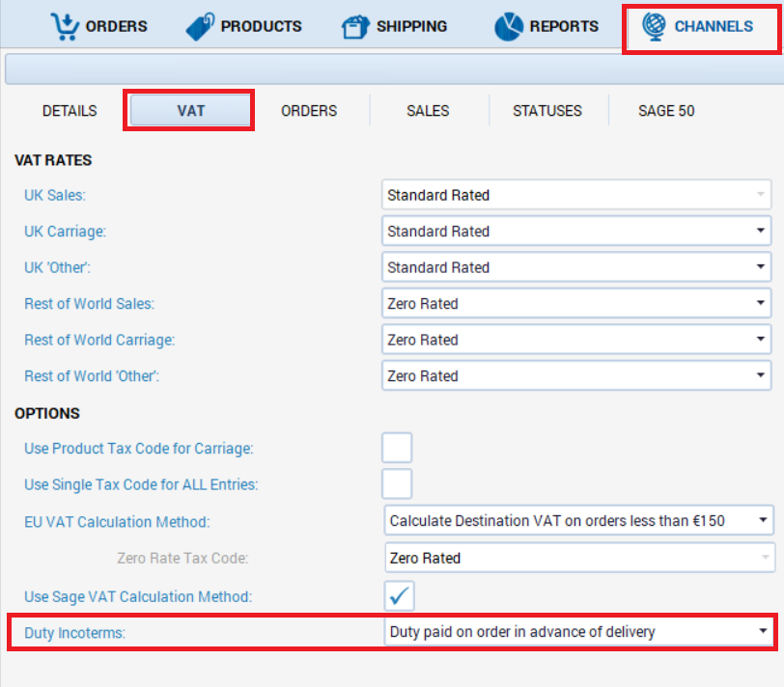The width and height of the screenshot is (784, 687).
Task: Open the Sage 50 tab
Action: (x=666, y=111)
